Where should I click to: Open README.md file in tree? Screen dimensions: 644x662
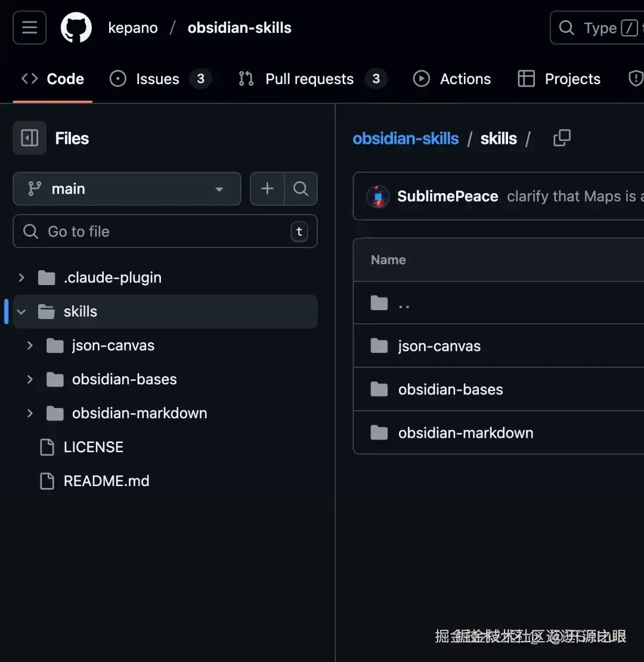pyautogui.click(x=106, y=481)
